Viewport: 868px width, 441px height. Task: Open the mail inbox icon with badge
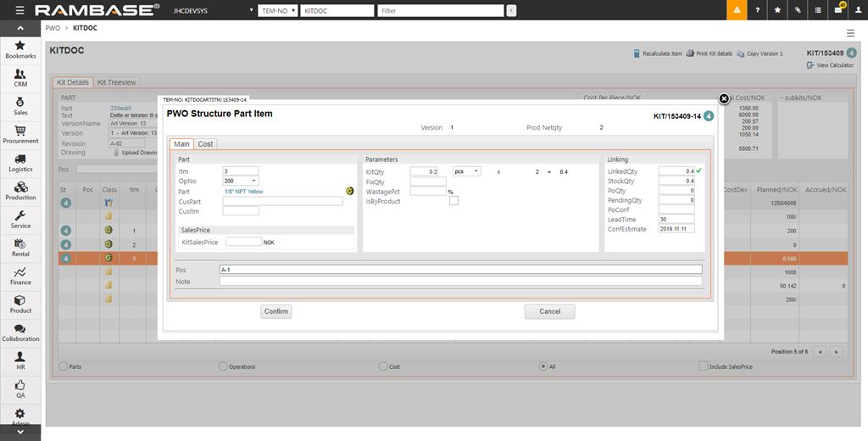coord(837,10)
